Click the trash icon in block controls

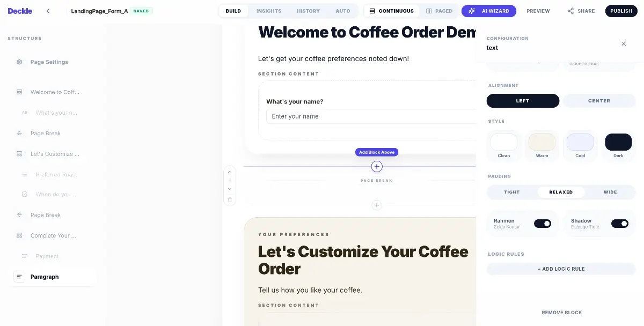click(x=230, y=200)
